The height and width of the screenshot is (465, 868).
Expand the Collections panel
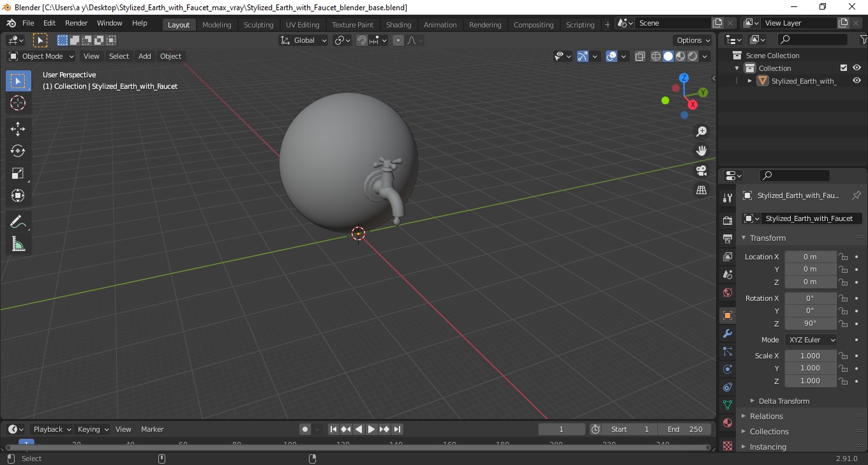[x=769, y=431]
